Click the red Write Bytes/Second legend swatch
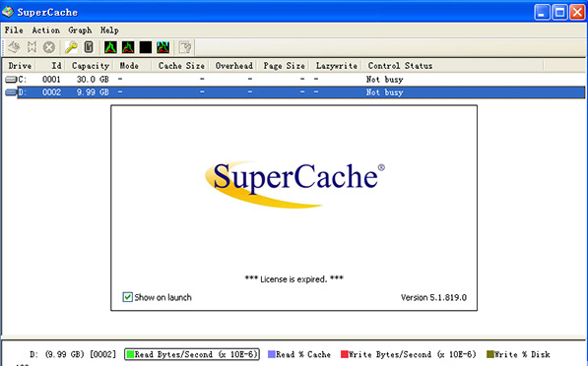The width and height of the screenshot is (588, 366). 345,354
